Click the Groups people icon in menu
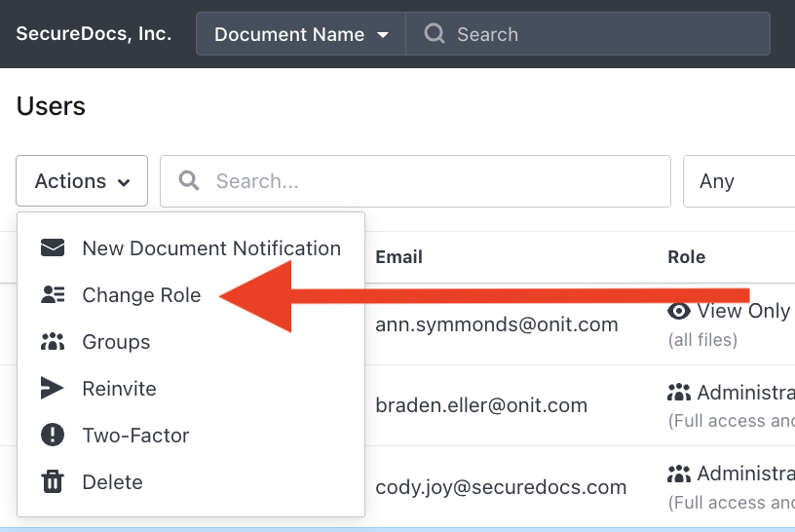The image size is (795, 532). 53,341
